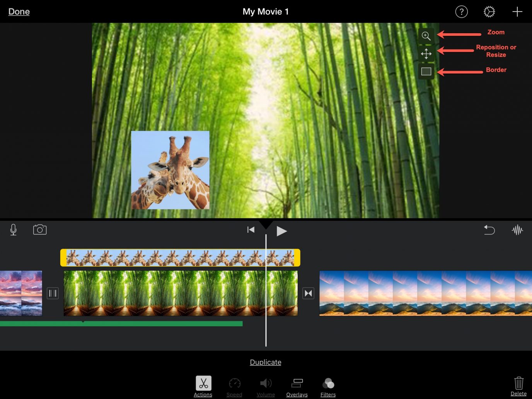Toggle the picture-in-picture Border
Image resolution: width=532 pixels, height=399 pixels.
[426, 71]
